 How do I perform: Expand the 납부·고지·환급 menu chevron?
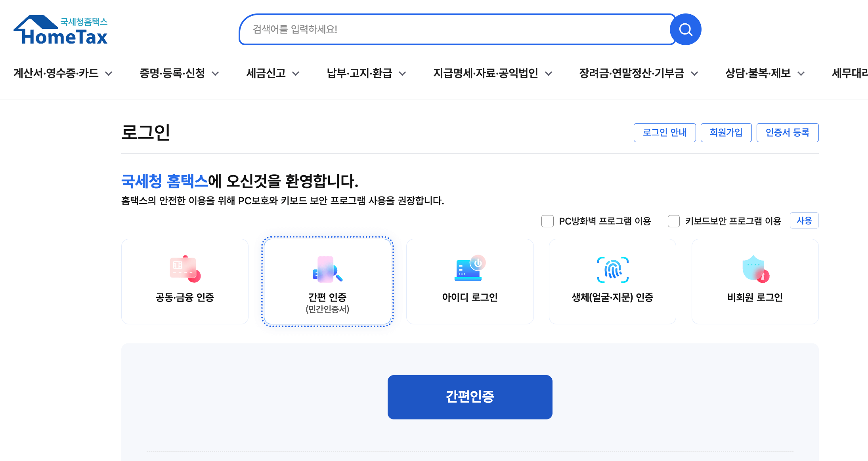pyautogui.click(x=402, y=74)
